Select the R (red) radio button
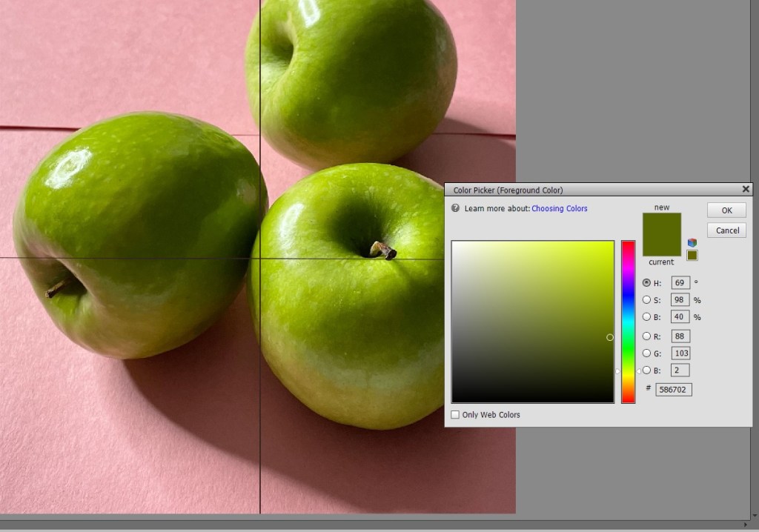Image resolution: width=759 pixels, height=532 pixels. coord(646,336)
